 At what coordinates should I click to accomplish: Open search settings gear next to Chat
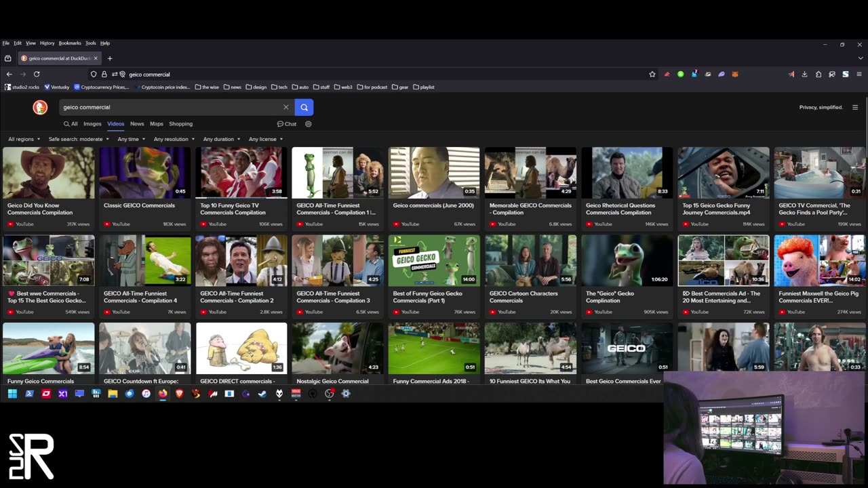(309, 124)
